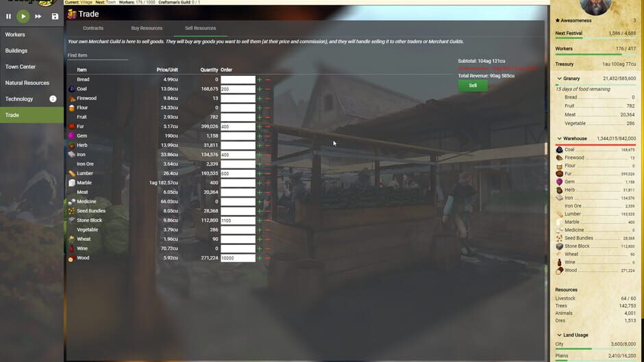Open Natural Resources in the sidebar
Viewport: 644px width, 362px height.
point(32,83)
